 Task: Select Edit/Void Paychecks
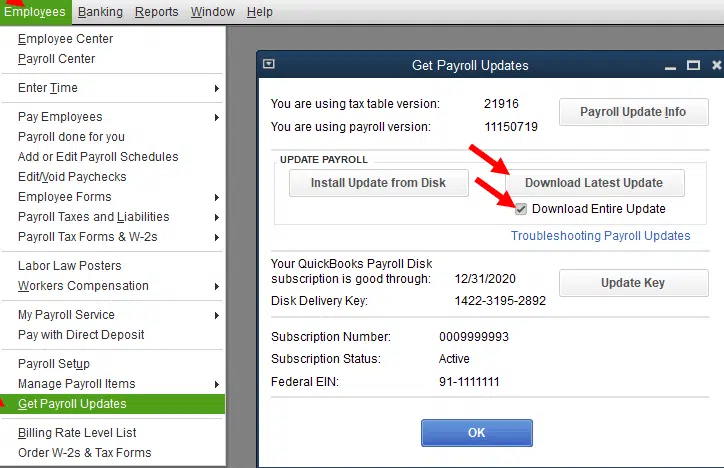pyautogui.click(x=113, y=177)
